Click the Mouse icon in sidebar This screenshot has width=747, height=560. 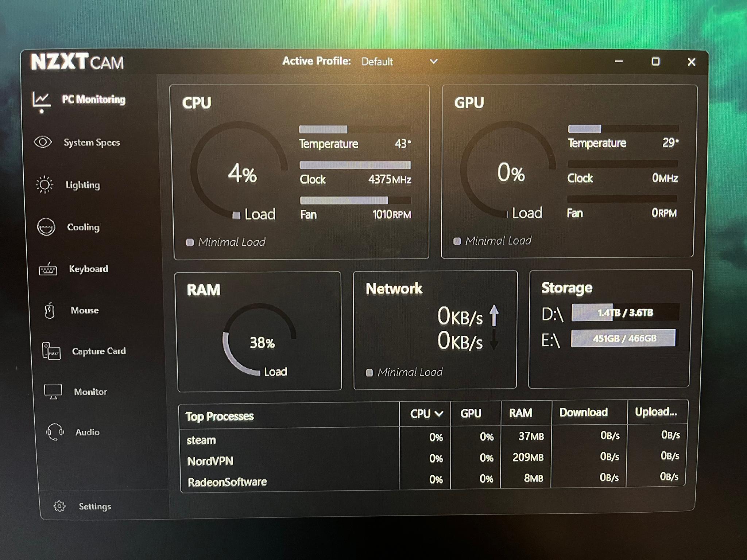[x=50, y=311]
